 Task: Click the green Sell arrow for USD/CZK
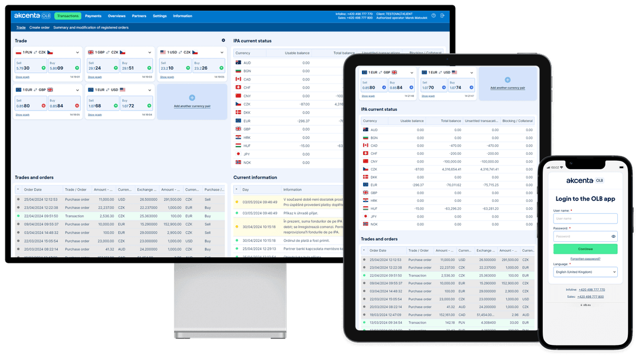point(186,68)
